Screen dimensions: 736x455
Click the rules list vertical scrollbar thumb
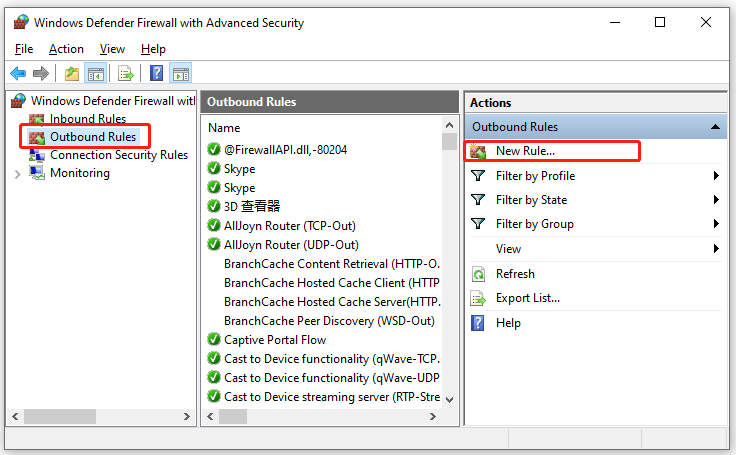pyautogui.click(x=449, y=141)
